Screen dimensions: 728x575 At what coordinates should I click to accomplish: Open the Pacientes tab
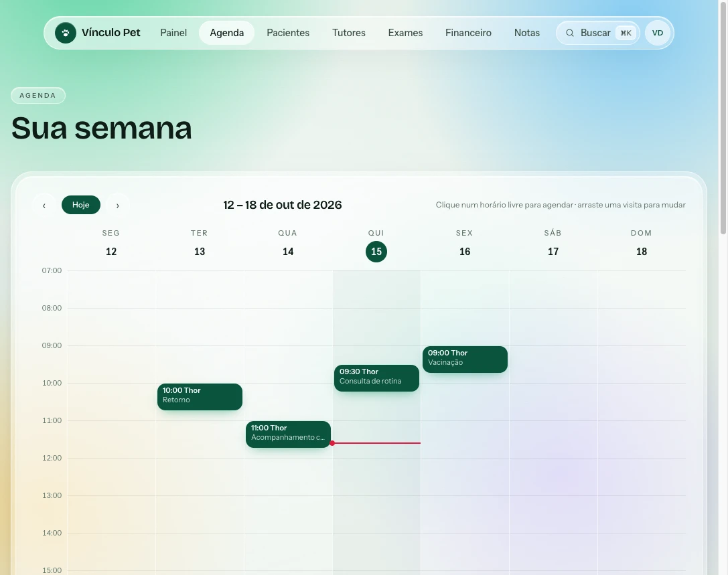pyautogui.click(x=288, y=33)
